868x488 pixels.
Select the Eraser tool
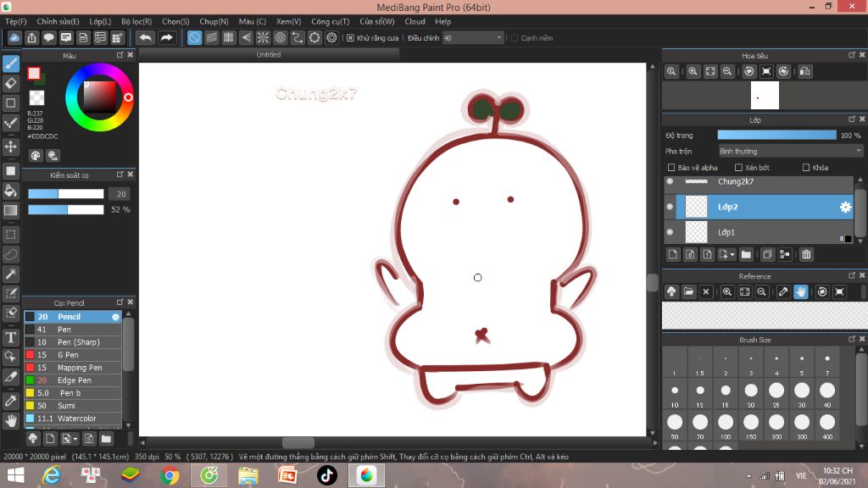11,84
